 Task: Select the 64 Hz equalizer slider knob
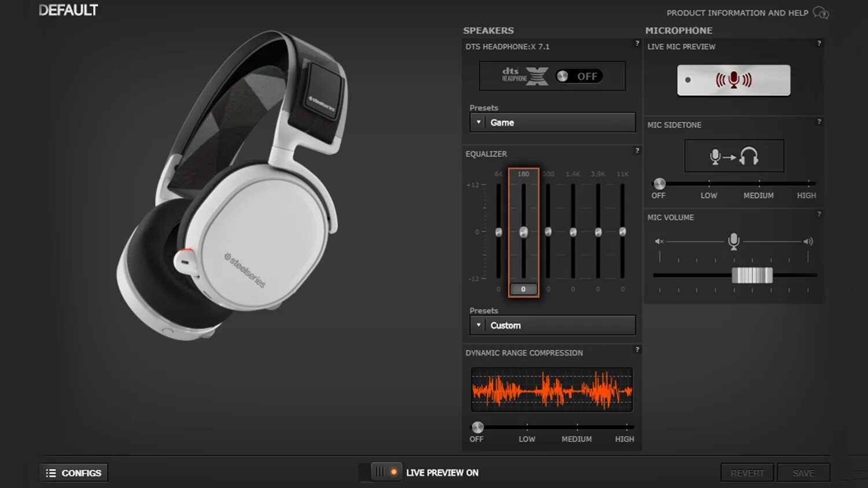pos(499,232)
